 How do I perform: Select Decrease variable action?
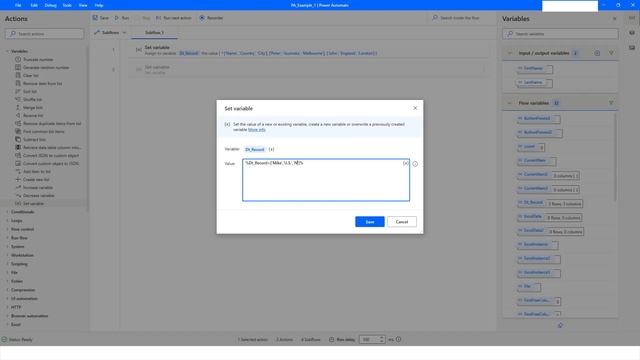[x=38, y=196]
